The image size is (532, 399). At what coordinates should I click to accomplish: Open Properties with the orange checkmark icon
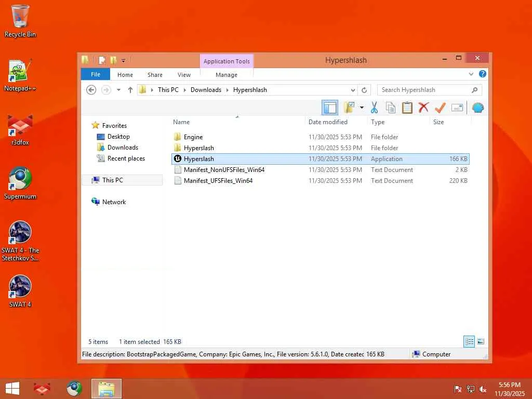[440, 108]
